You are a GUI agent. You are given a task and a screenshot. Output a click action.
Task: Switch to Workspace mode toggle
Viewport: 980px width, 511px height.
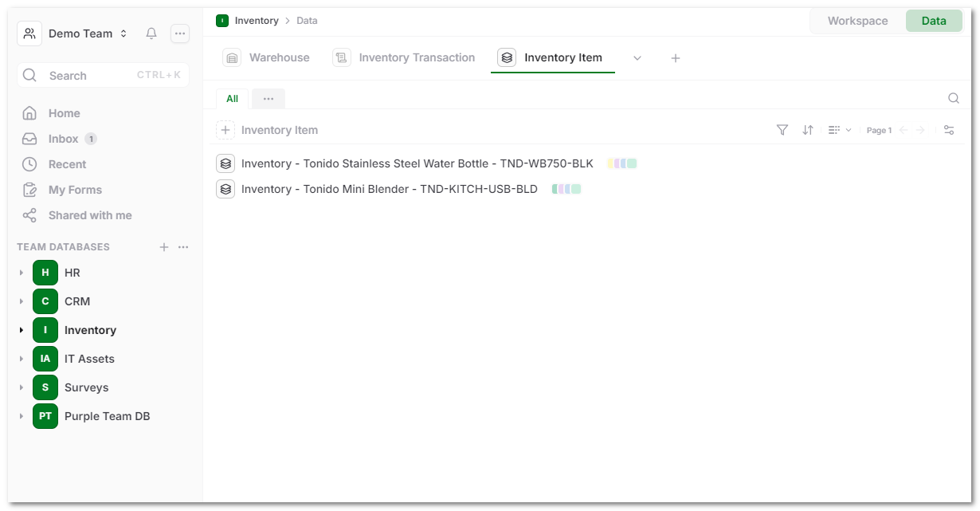[x=857, y=21]
